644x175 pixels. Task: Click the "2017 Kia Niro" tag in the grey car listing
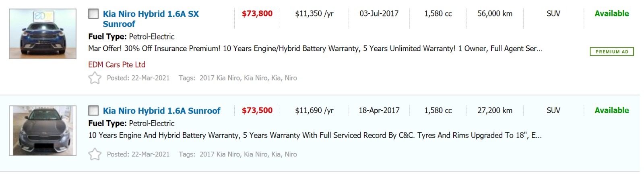click(x=220, y=154)
